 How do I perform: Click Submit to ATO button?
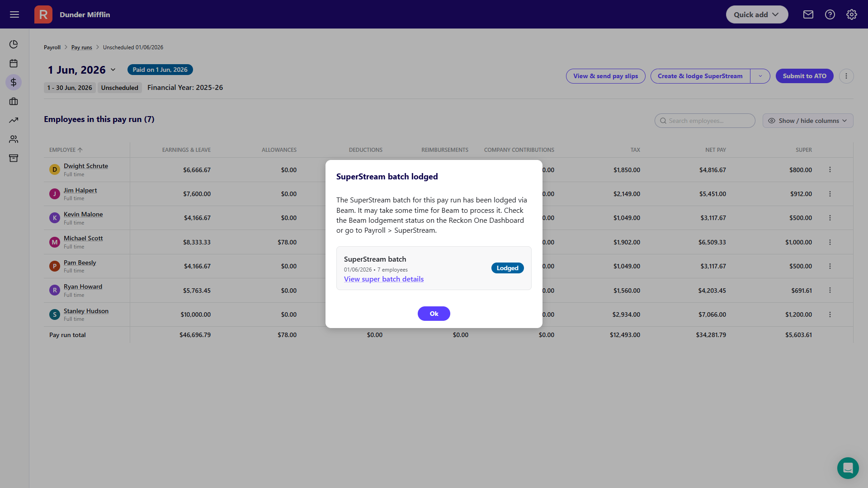805,76
